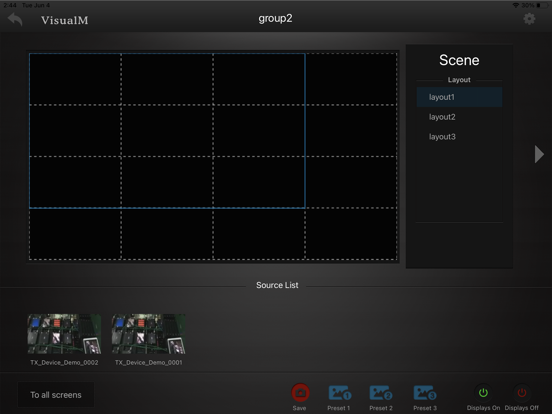This screenshot has height=414, width=552.
Task: Click the Scene heading
Action: tap(459, 60)
